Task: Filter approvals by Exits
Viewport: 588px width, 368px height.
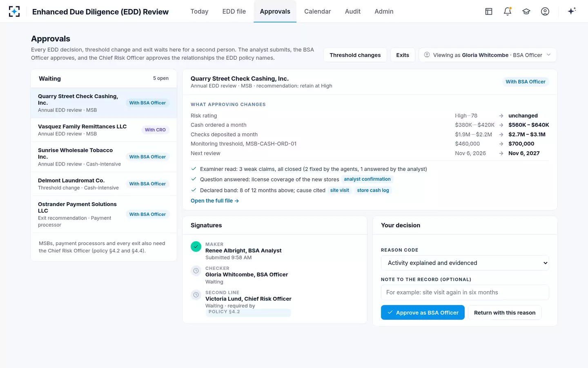Action: (402, 55)
